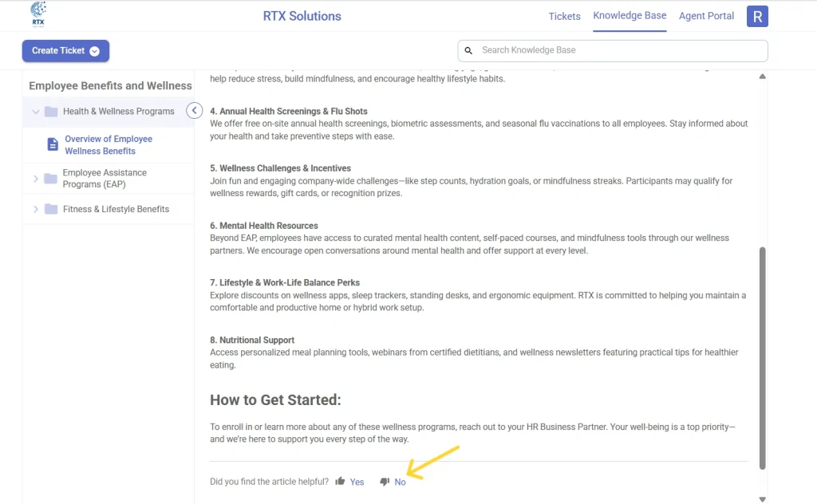Mark the article not helpful with No
This screenshot has height=504, width=817.
pos(400,482)
